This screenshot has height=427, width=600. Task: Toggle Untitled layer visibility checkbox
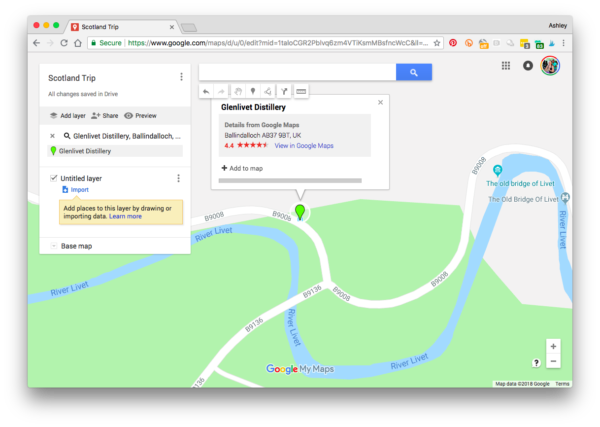(x=54, y=178)
